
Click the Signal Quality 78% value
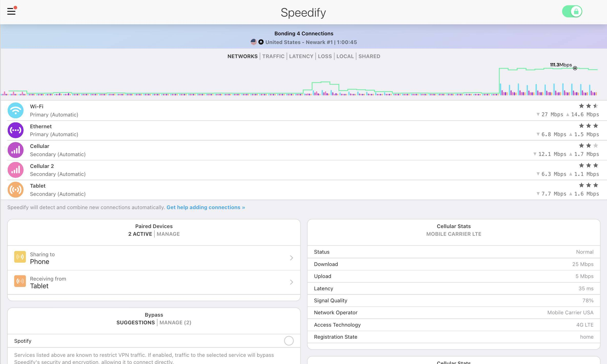(x=588, y=301)
